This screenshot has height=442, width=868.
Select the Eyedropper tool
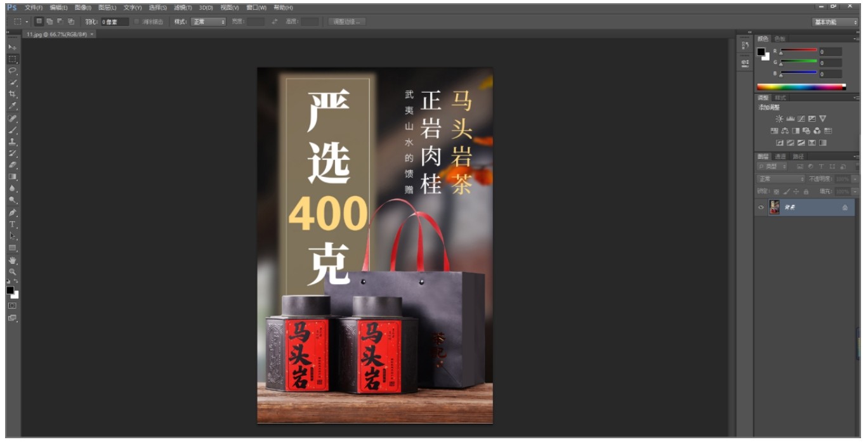(x=13, y=106)
